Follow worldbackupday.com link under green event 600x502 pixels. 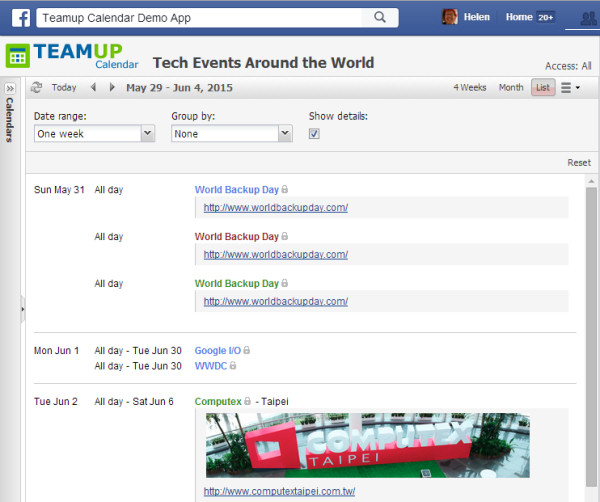(x=276, y=302)
